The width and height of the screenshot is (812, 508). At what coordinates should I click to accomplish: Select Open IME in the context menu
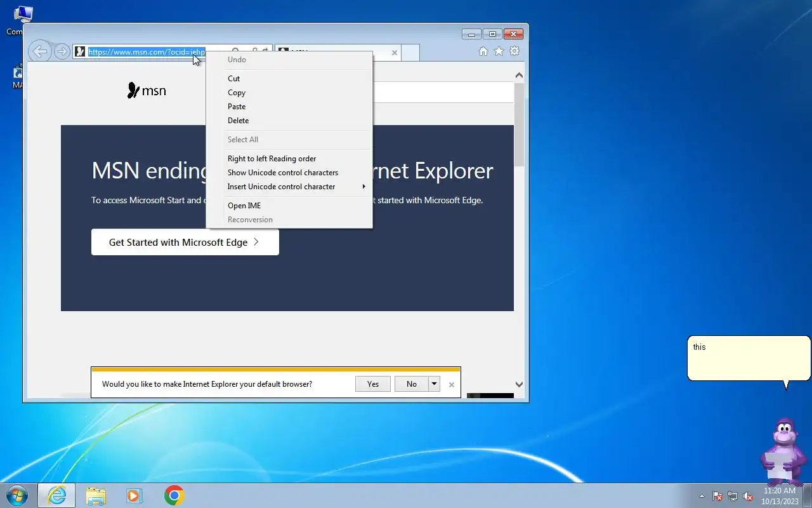click(289, 206)
